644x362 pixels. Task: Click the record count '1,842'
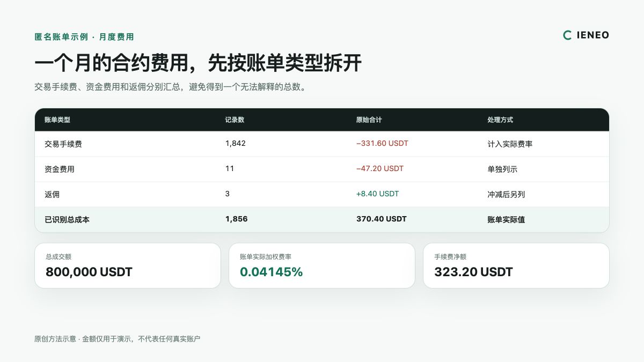coord(236,144)
